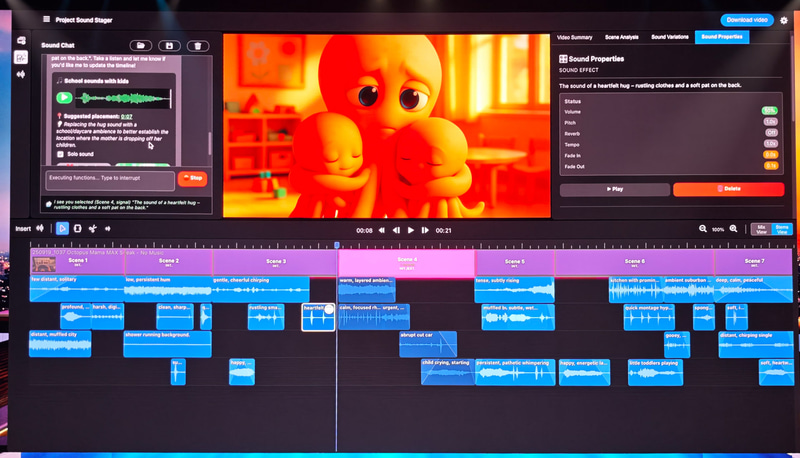The width and height of the screenshot is (800, 458).
Task: Click the red Delete button
Action: pyautogui.click(x=728, y=189)
